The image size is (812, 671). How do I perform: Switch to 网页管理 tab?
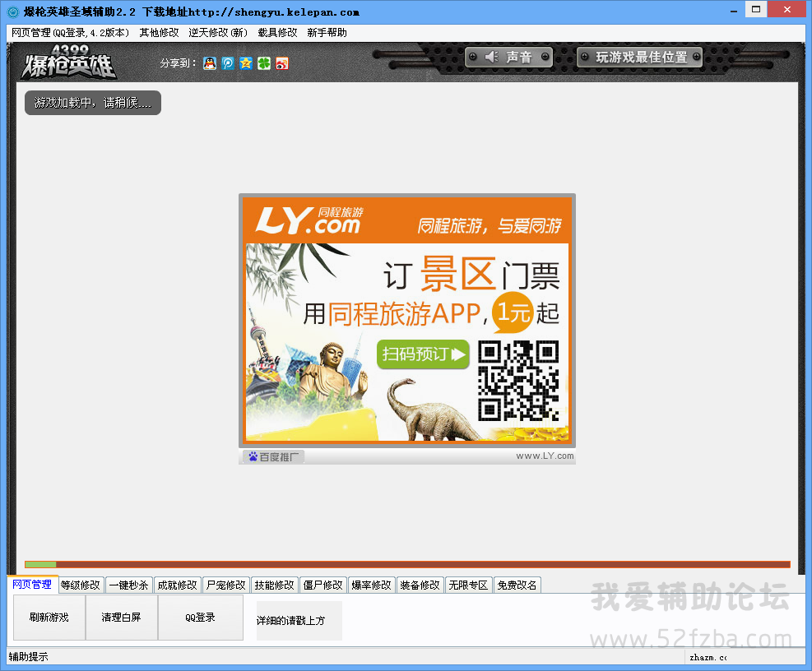32,585
